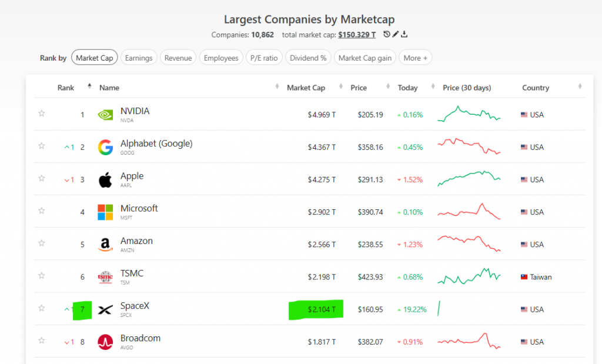The height and width of the screenshot is (364, 602).
Task: Sort table by Market Cap column arrows
Action: tap(341, 86)
